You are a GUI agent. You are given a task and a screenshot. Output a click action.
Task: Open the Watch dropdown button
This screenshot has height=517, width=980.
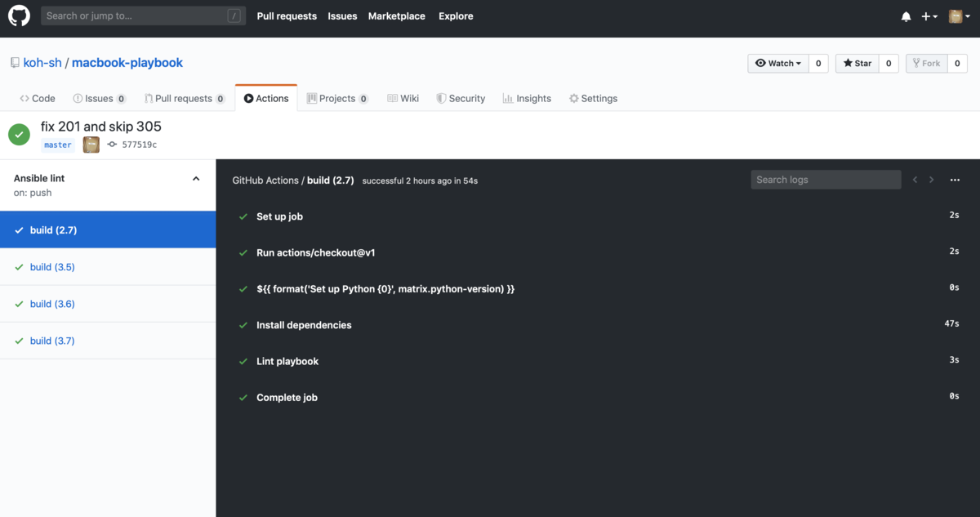(x=778, y=63)
